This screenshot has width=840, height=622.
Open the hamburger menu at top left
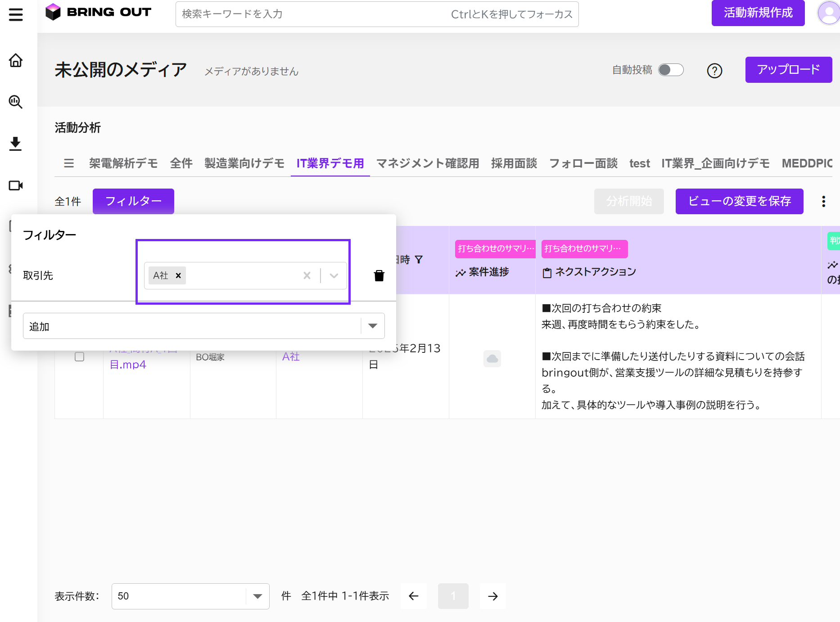pyautogui.click(x=16, y=14)
